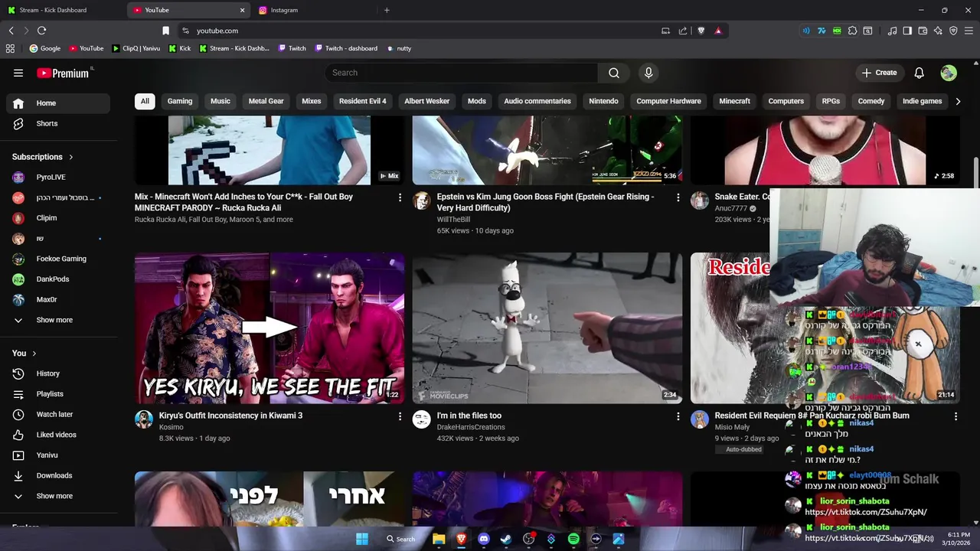Open the YouTube hamburger guide menu
The image size is (980, 551).
pos(18,73)
